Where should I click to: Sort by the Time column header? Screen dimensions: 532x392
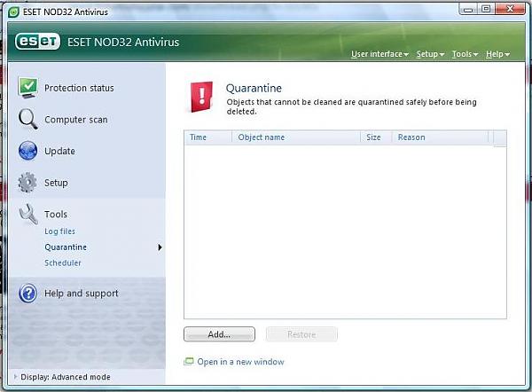(208, 137)
